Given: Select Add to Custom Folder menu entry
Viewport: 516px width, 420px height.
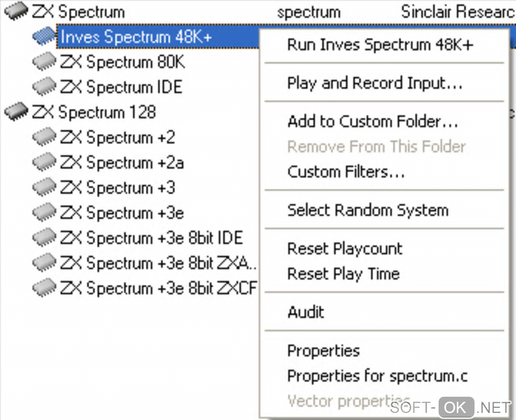Looking at the screenshot, I should click(x=372, y=121).
